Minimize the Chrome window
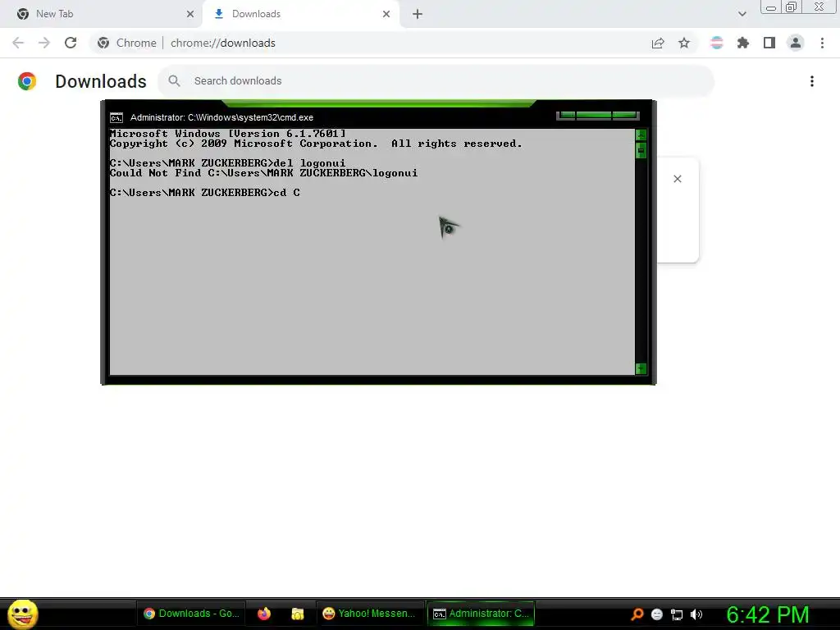The width and height of the screenshot is (840, 630). pyautogui.click(x=771, y=7)
